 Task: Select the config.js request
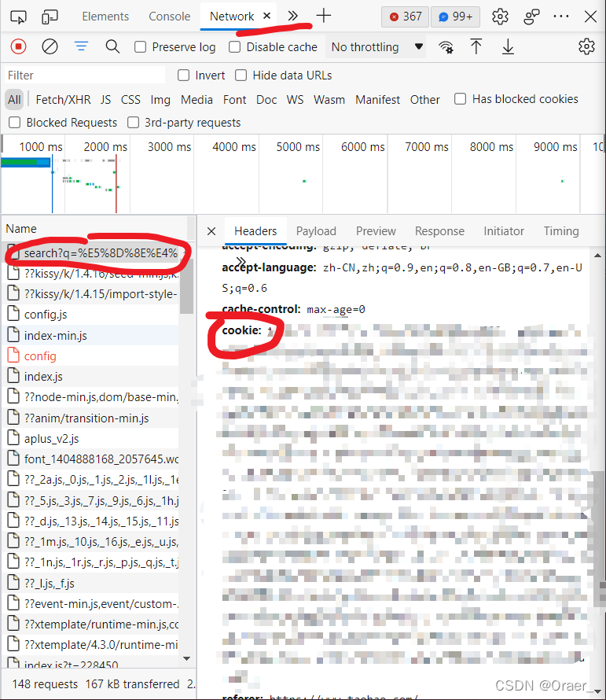pos(91,315)
